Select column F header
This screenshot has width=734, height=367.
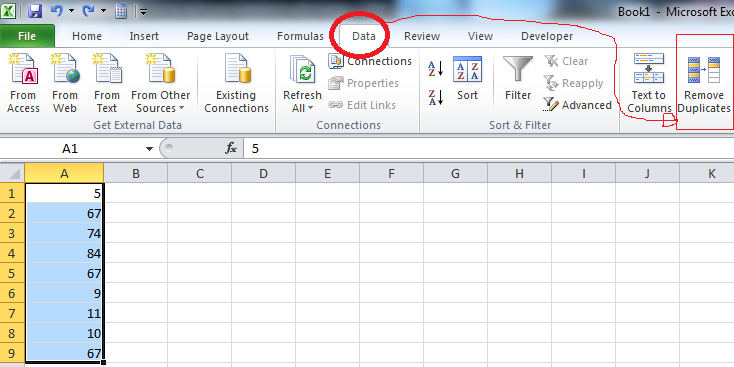(391, 173)
